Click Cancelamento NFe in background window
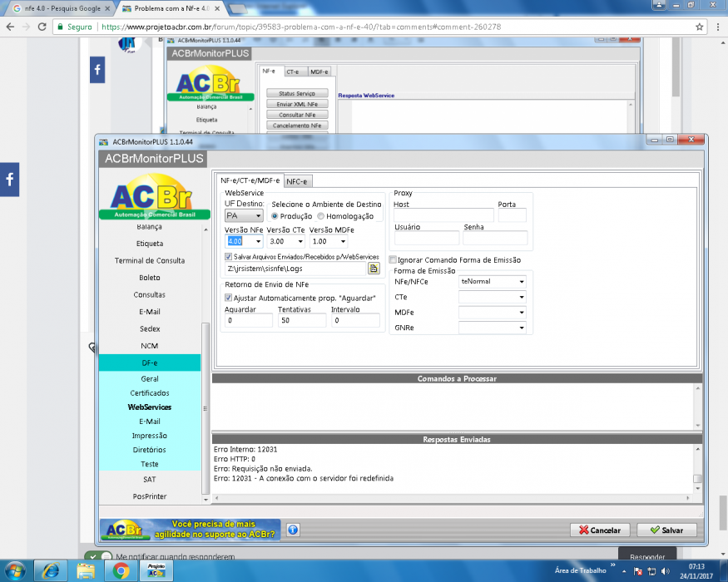 coord(297,126)
